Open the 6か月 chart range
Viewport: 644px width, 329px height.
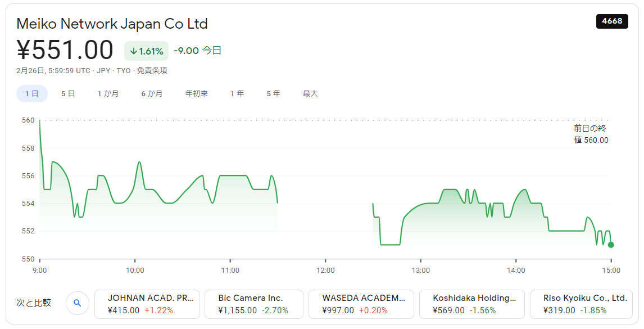pos(152,94)
